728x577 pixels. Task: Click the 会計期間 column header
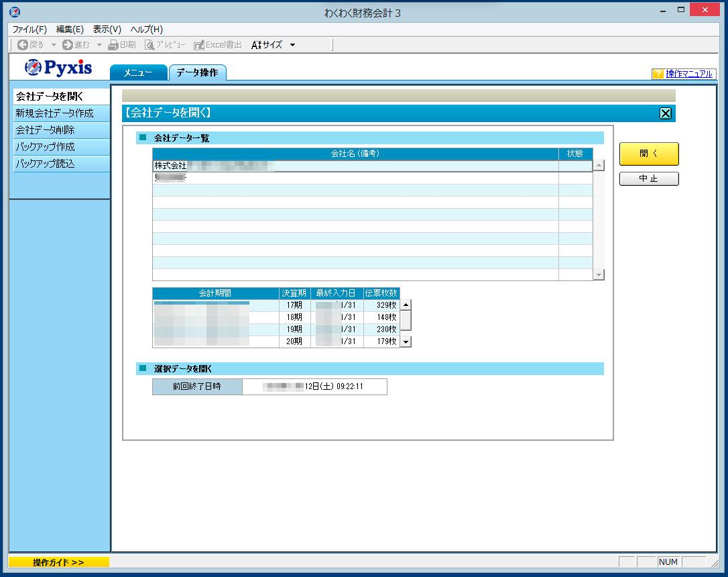tap(215, 293)
